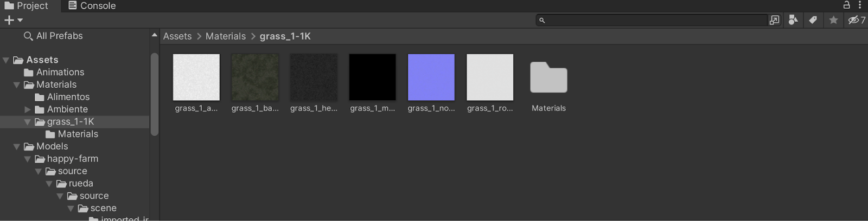Click the Search by Type filter icon
868x221 pixels.
click(793, 20)
